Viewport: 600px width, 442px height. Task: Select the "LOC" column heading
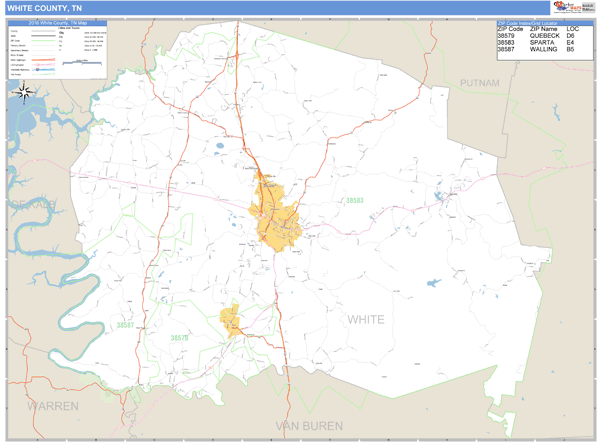(572, 29)
